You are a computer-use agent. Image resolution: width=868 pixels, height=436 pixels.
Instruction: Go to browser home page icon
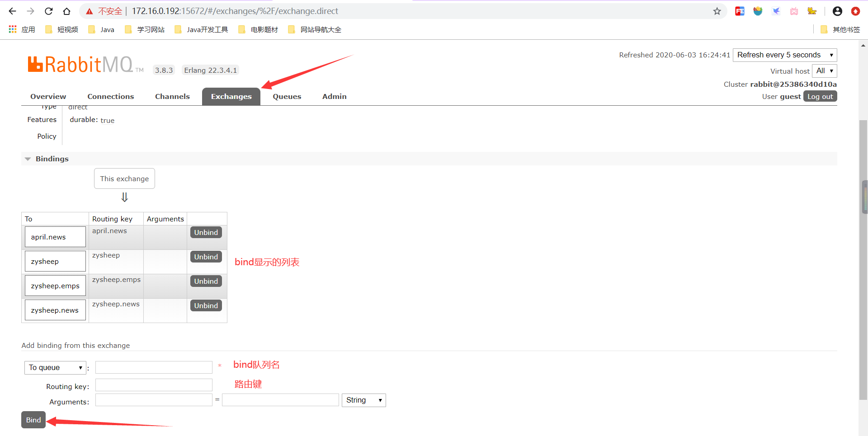[x=66, y=11]
